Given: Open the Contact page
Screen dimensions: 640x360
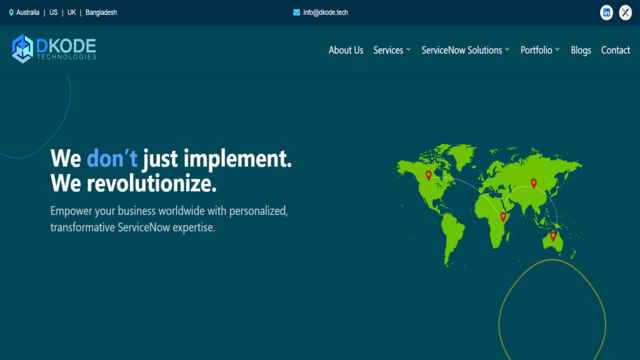Looking at the screenshot, I should (616, 50).
